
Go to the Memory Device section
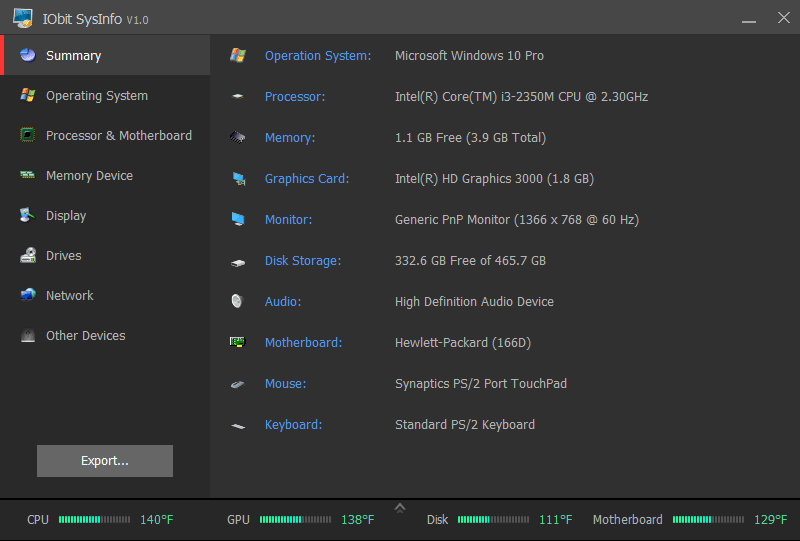[105, 176]
